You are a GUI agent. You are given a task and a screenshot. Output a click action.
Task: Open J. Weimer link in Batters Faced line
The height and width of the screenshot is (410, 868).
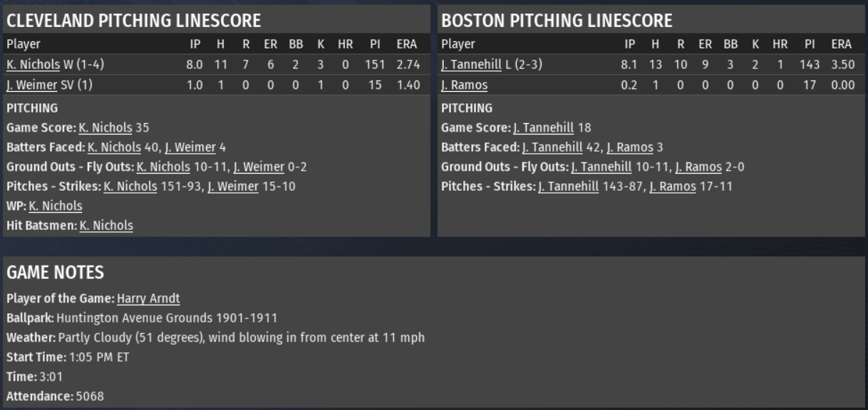coord(190,148)
